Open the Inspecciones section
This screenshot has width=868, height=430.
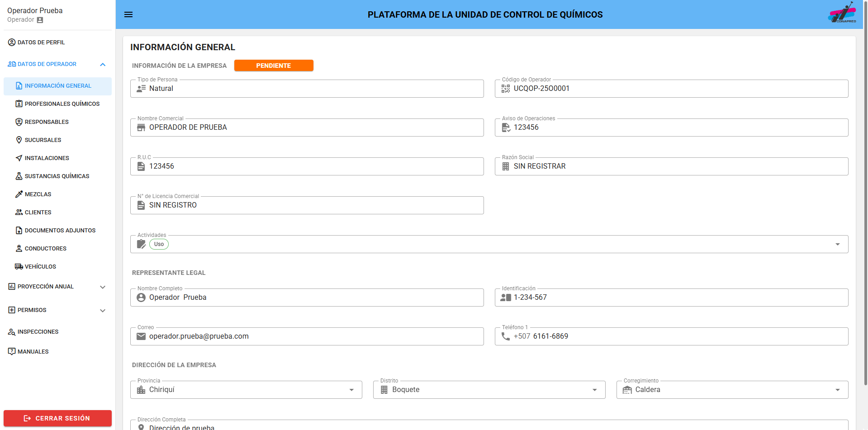(38, 331)
